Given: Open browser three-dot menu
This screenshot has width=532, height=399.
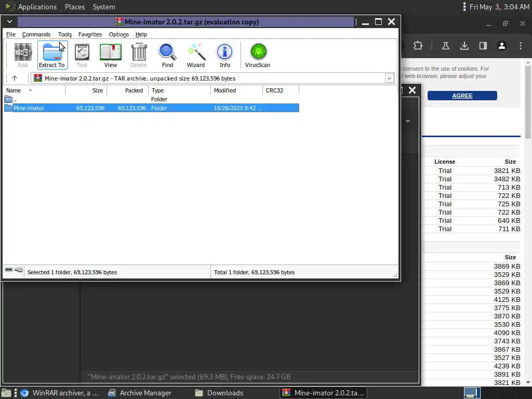Looking at the screenshot, I should [x=521, y=46].
